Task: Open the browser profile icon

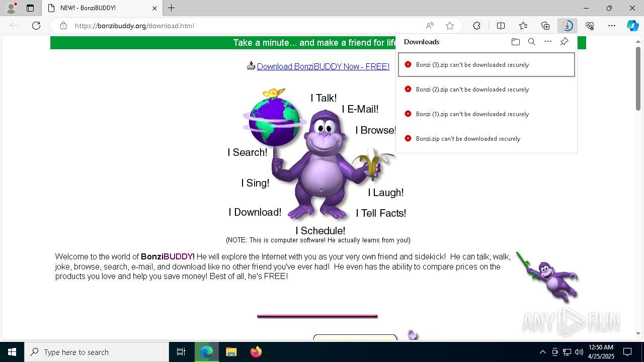Action: pyautogui.click(x=11, y=8)
